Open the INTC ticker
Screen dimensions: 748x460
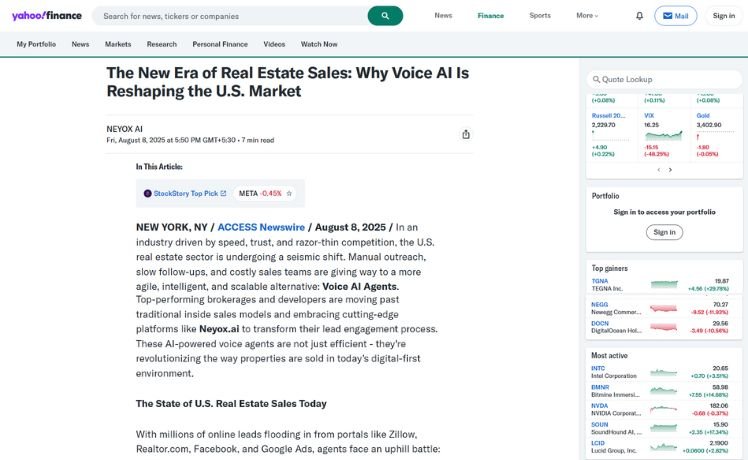(x=598, y=368)
